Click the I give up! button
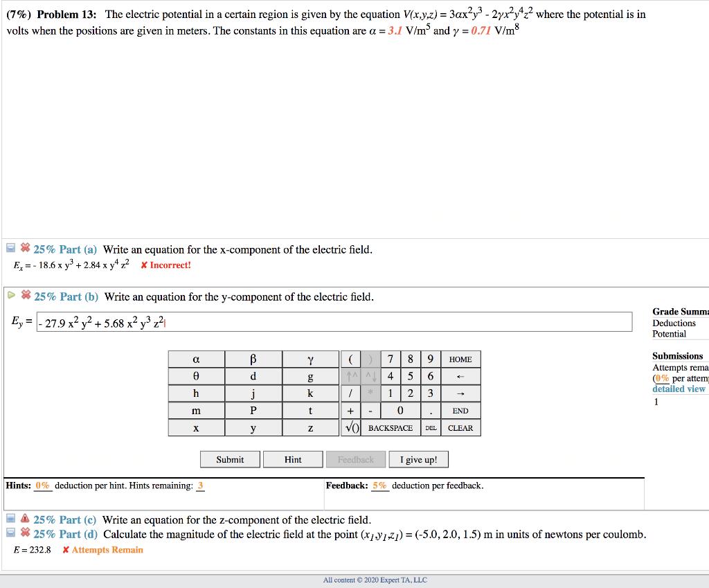709x588 pixels. 418,459
